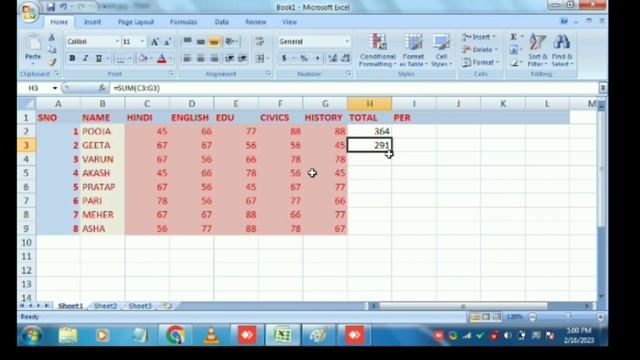Image resolution: width=640 pixels, height=360 pixels.
Task: Increase the cell indent
Action: (242, 58)
